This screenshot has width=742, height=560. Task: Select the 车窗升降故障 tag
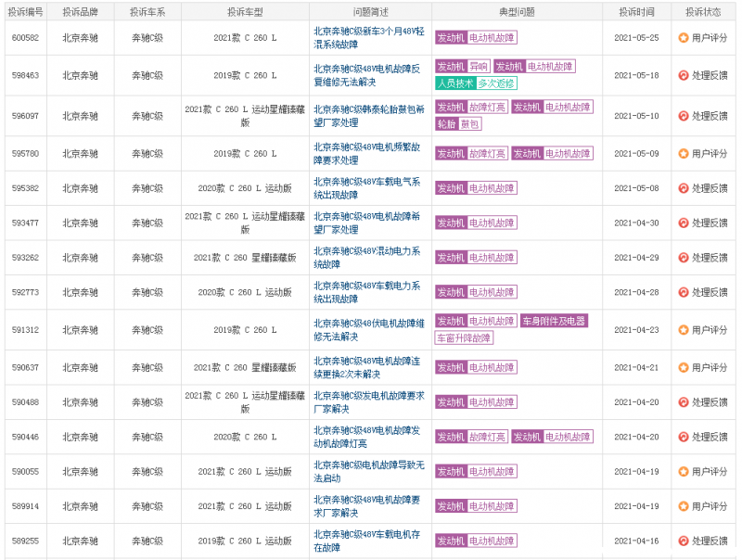[x=465, y=338]
